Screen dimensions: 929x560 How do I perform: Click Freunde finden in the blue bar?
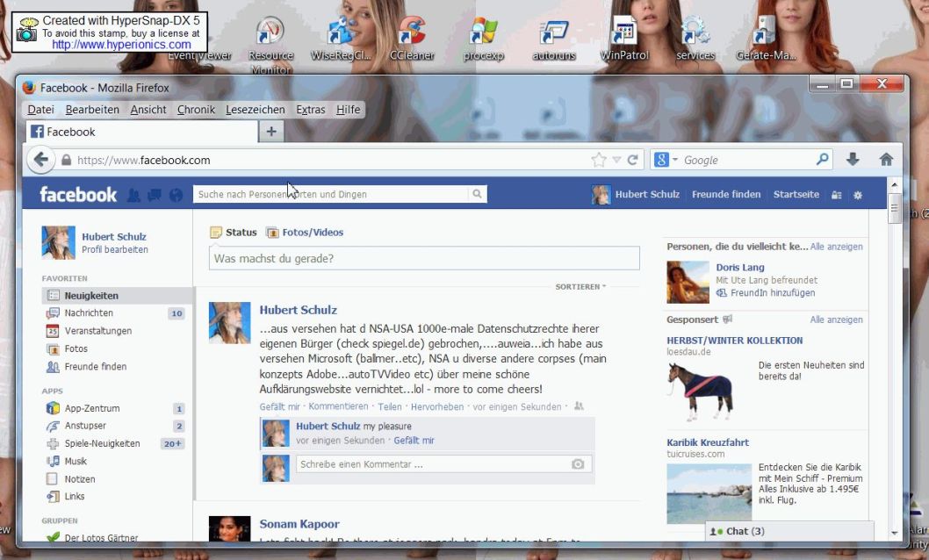point(726,194)
